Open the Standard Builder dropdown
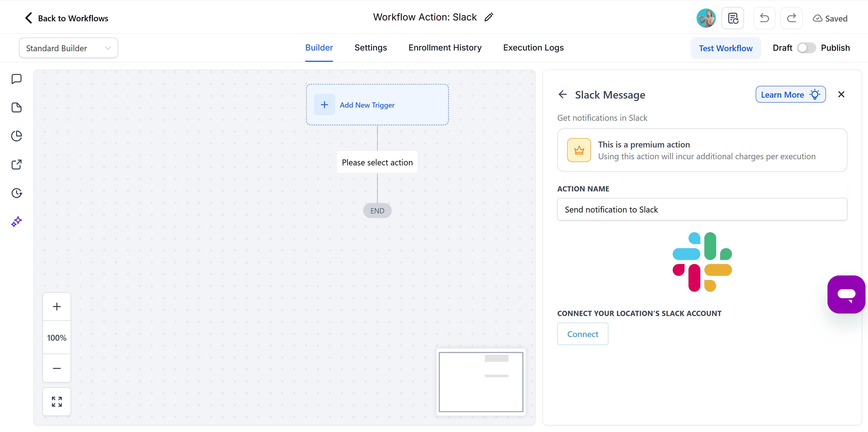The image size is (868, 432). 68,48
